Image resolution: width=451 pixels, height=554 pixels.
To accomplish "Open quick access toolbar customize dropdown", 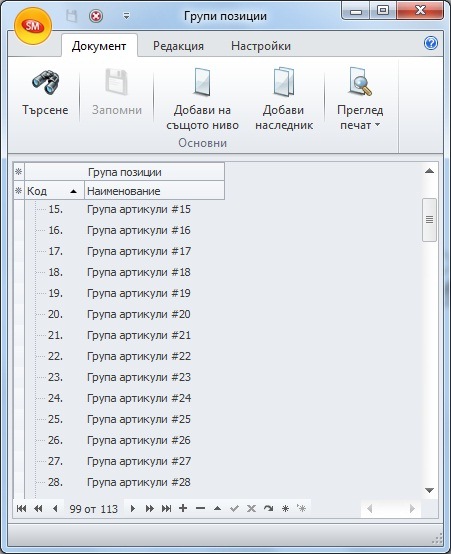I will tap(126, 16).
